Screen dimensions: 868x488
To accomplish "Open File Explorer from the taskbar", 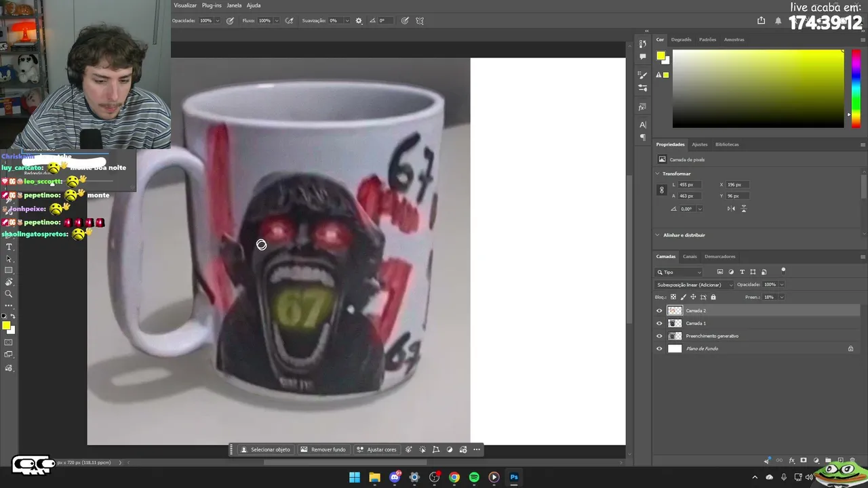I will (x=374, y=477).
